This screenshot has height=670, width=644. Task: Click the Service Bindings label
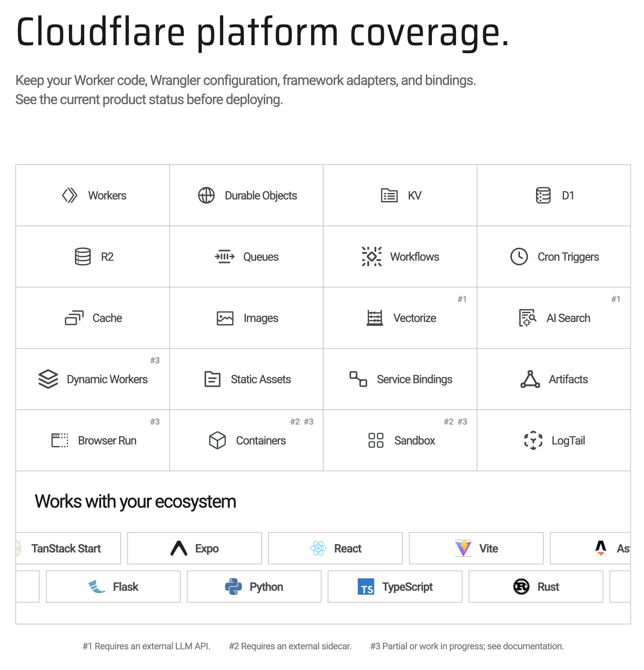tap(415, 379)
